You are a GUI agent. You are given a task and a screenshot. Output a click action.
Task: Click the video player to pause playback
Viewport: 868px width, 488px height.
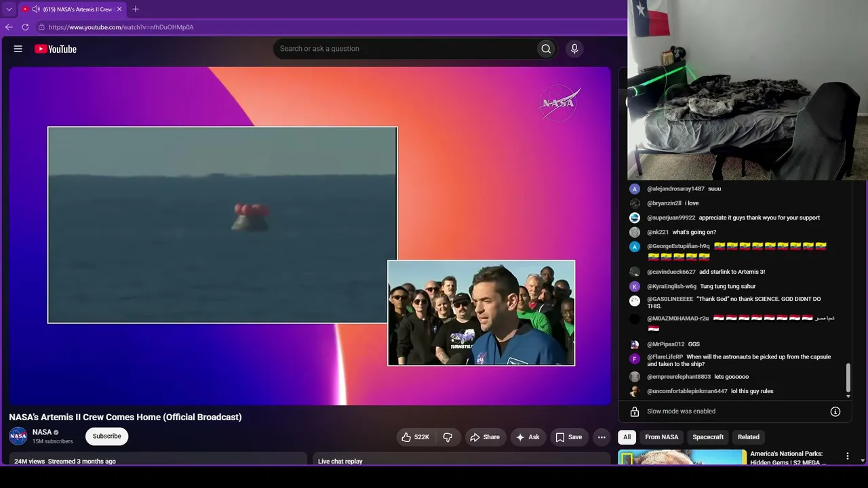coord(310,236)
